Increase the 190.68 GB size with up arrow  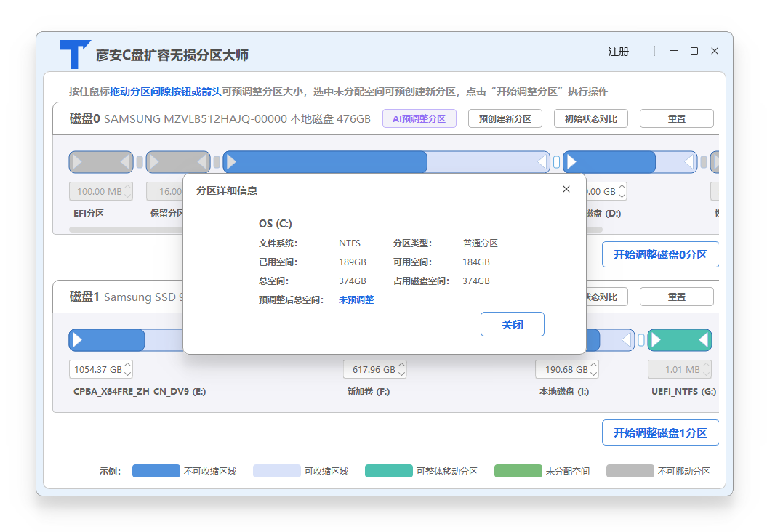594,366
